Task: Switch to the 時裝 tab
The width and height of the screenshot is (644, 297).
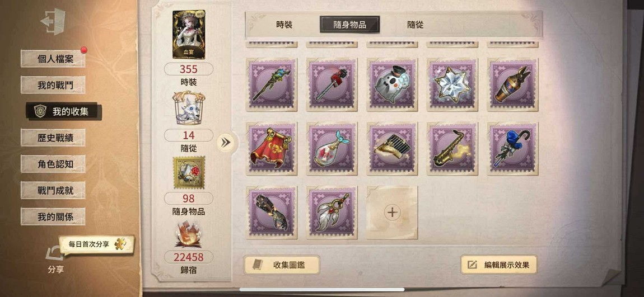Action: (x=284, y=25)
